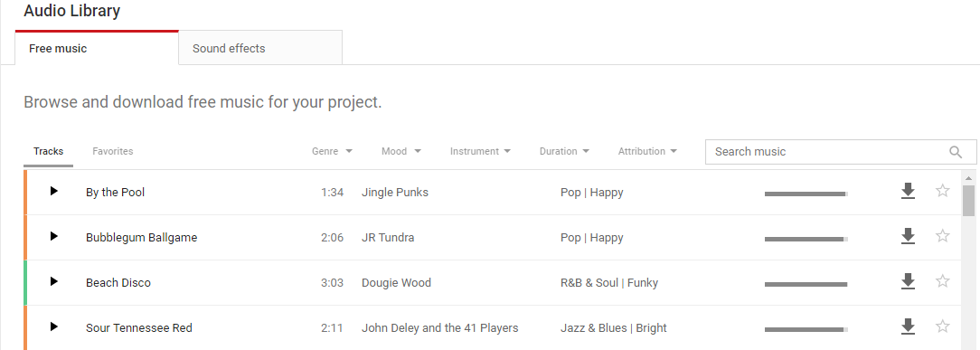Favorite Bubblegum Ballgame with star
This screenshot has width=980, height=350.
(x=943, y=236)
